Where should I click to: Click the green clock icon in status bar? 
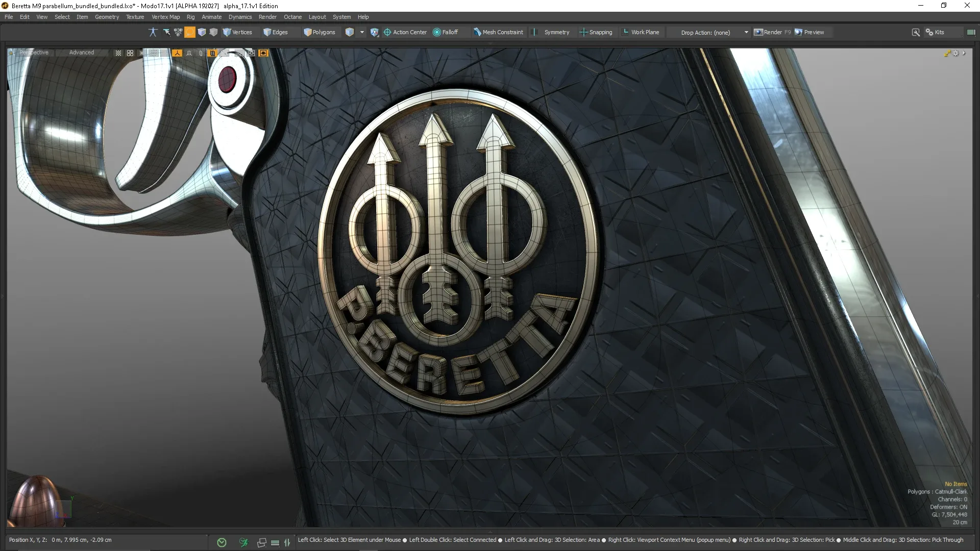(x=222, y=542)
